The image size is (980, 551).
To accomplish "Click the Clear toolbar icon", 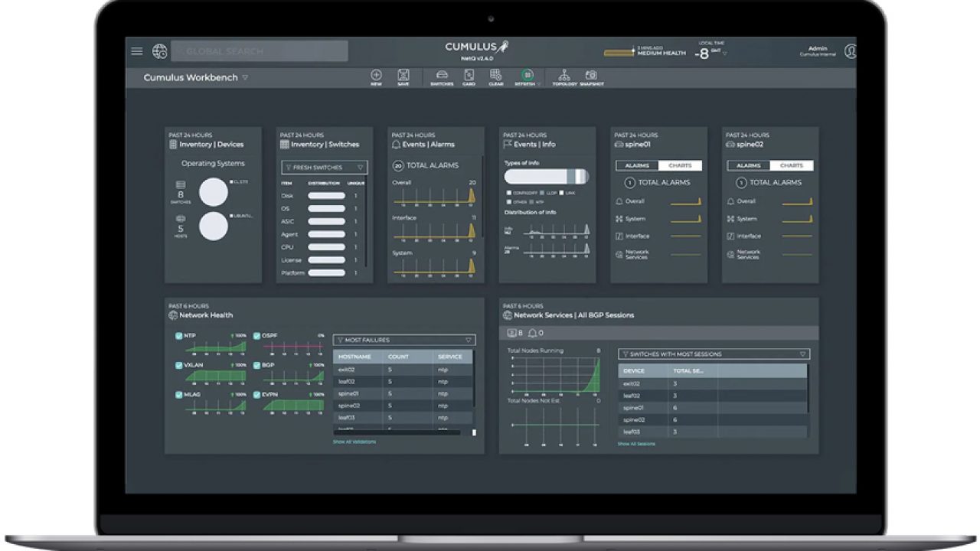I will click(495, 75).
